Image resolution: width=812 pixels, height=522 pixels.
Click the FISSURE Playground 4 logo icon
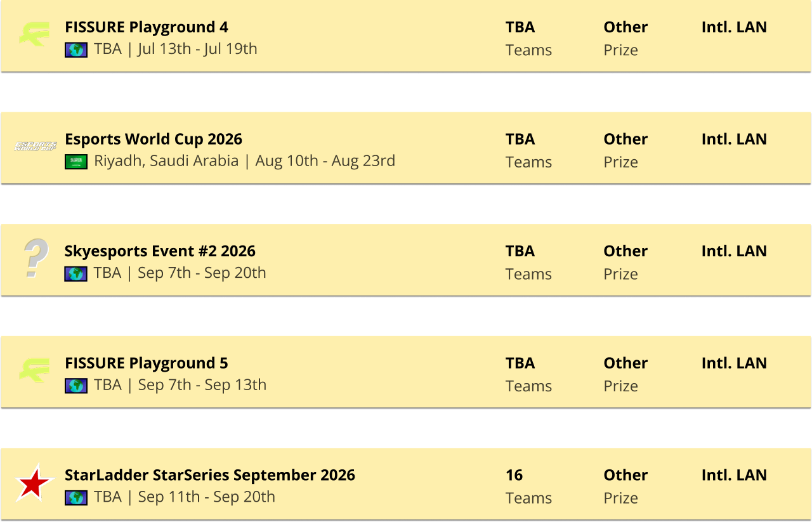point(34,34)
